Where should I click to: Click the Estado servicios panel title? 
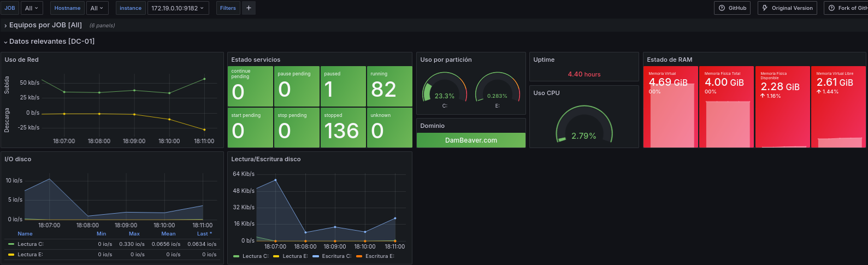coord(256,60)
